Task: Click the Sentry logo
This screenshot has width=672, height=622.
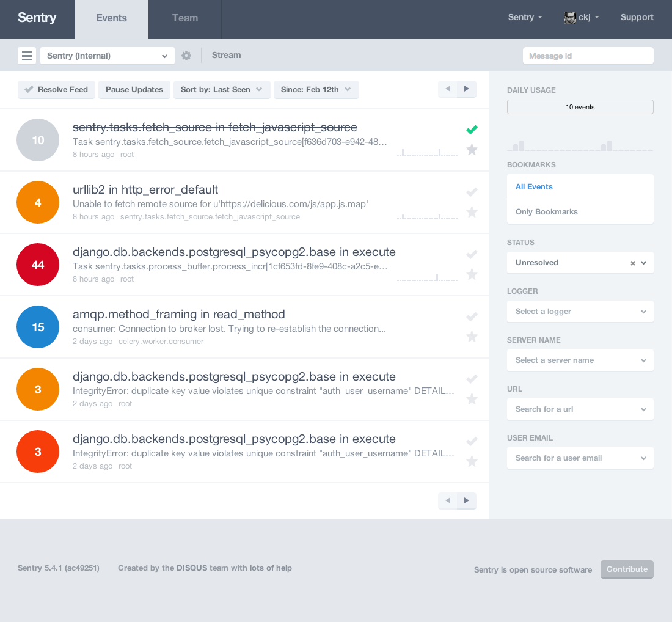Action: (x=37, y=18)
